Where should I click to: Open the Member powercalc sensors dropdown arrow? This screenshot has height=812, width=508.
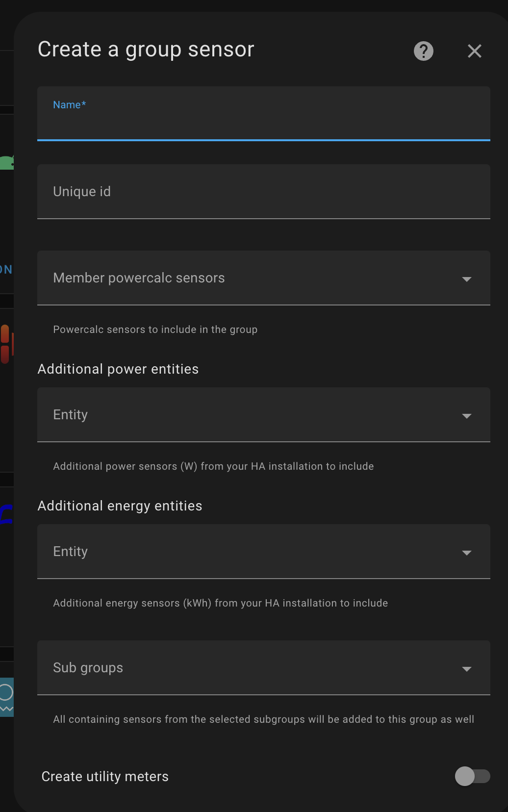coord(467,279)
